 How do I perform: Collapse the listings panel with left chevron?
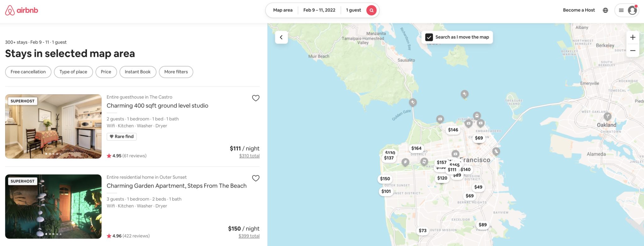pyautogui.click(x=281, y=37)
